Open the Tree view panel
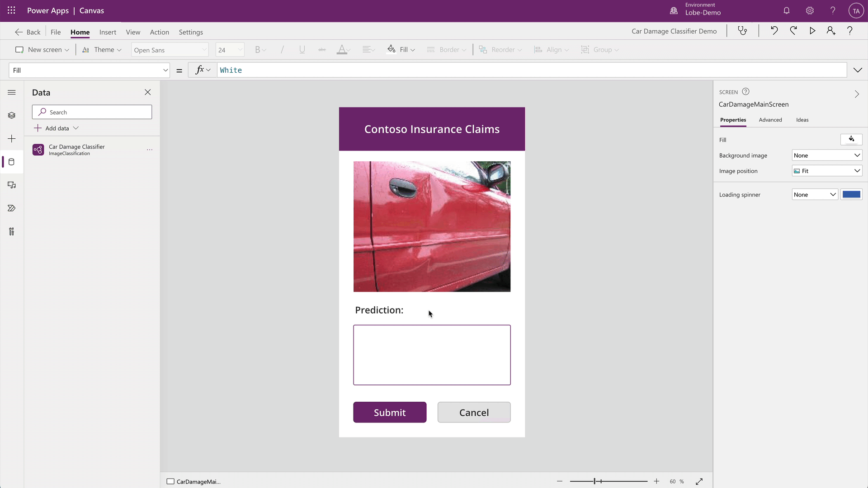Screen dimensions: 868x488 point(12,115)
